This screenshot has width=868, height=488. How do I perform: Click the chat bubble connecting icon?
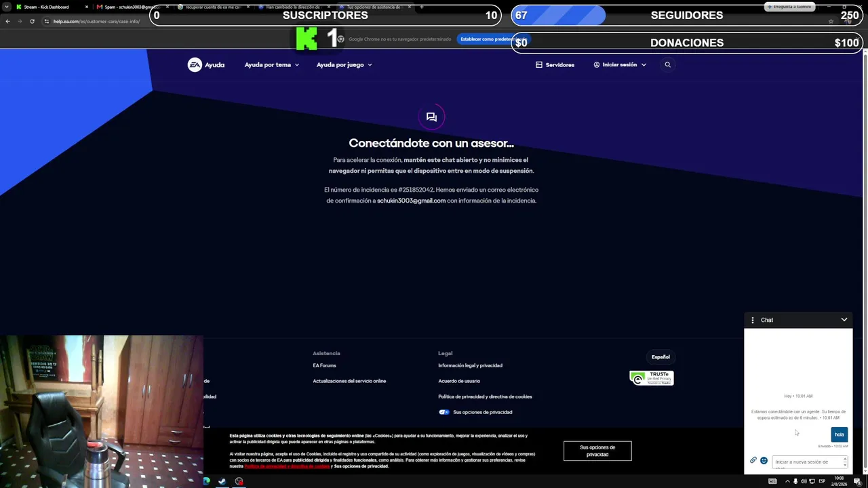[x=431, y=117]
